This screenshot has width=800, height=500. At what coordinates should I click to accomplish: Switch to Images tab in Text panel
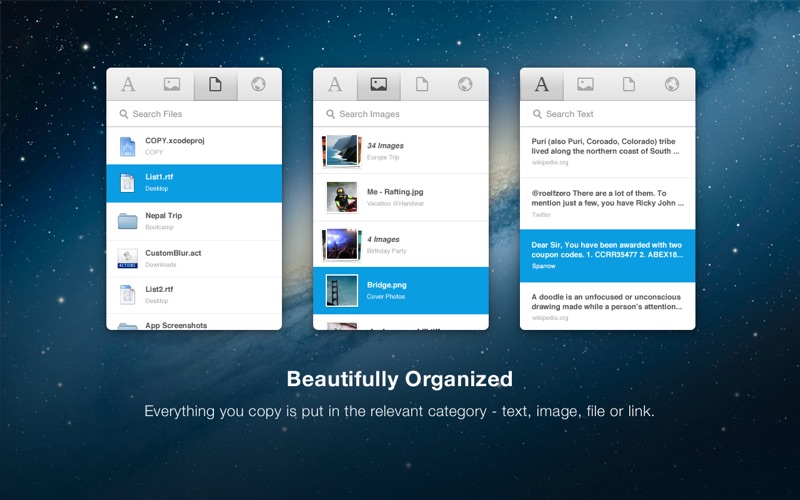(585, 84)
